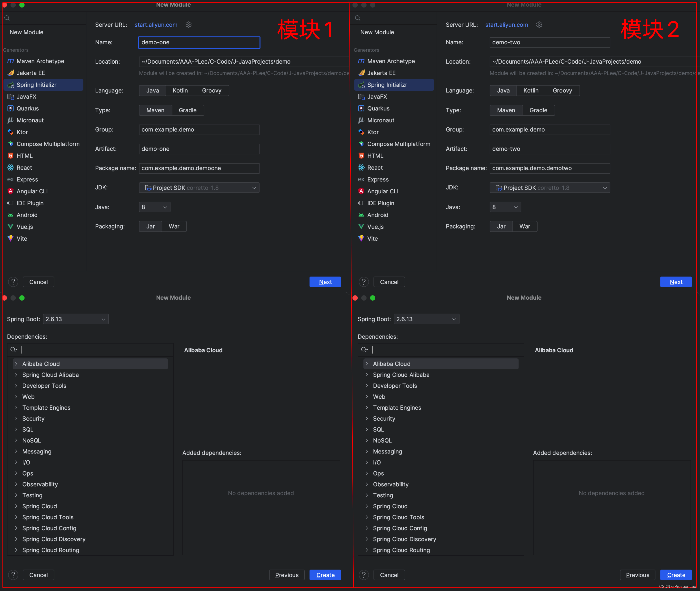Screen dimensions: 700x591
Task: Click JavaFX folder icon in left dialog
Action: pyautogui.click(x=11, y=97)
